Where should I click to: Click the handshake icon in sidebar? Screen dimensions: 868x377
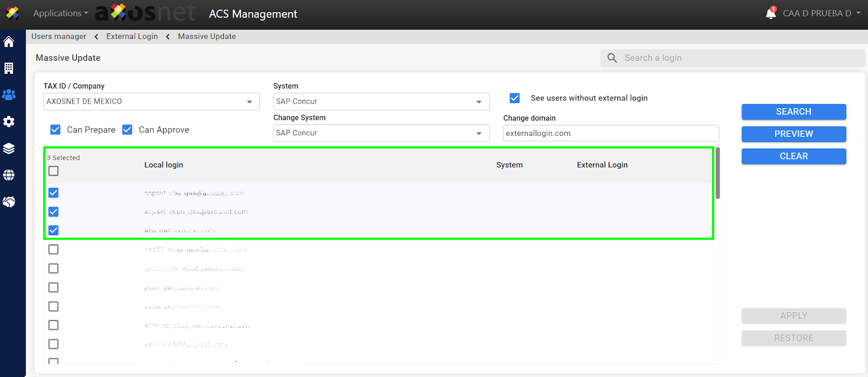pyautogui.click(x=9, y=202)
